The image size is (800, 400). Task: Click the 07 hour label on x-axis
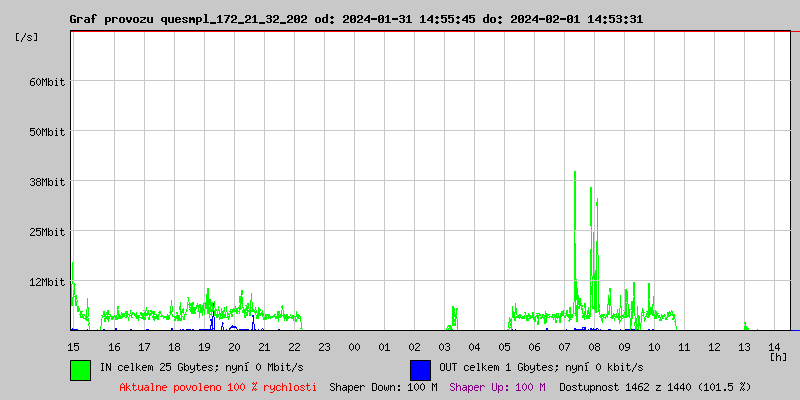[x=565, y=347]
